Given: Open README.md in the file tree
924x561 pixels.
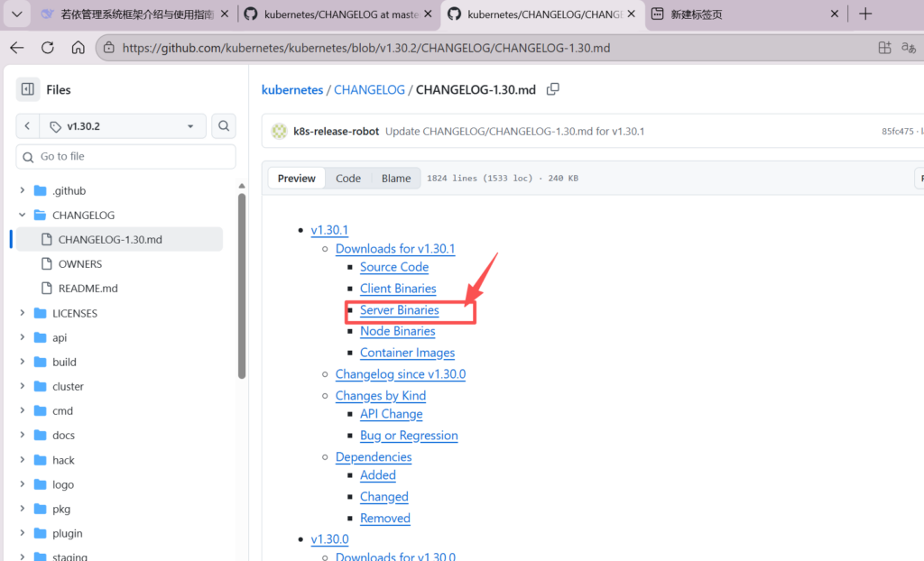Looking at the screenshot, I should coord(88,289).
